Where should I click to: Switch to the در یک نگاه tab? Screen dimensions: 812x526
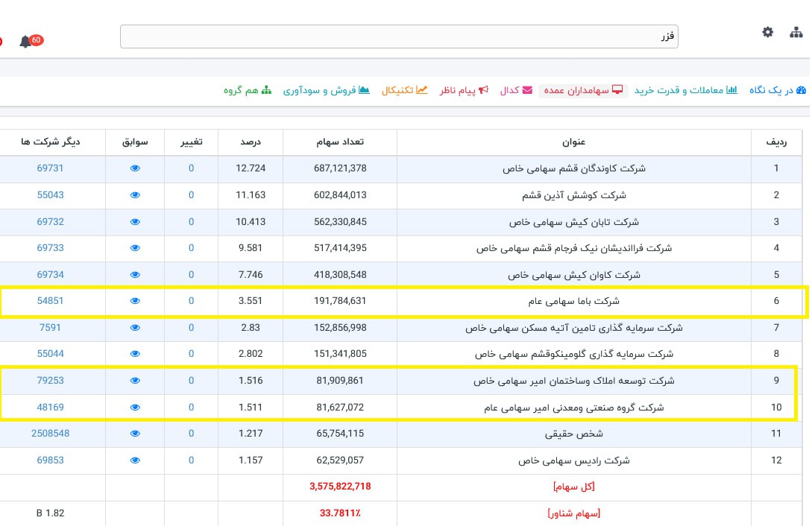(777, 90)
